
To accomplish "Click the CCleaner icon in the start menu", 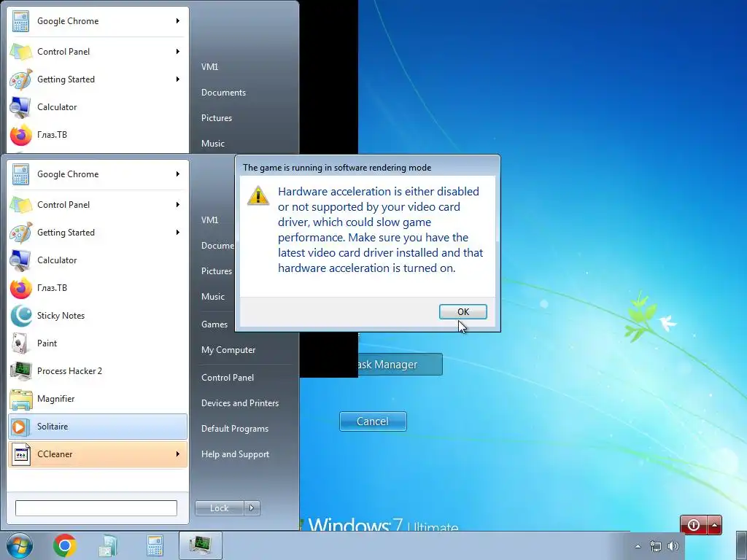I will [21, 454].
